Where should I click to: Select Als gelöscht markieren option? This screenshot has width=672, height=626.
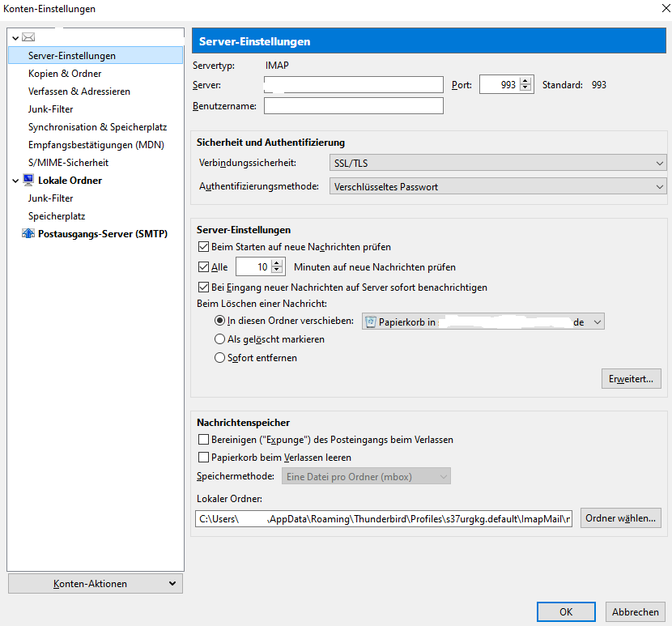click(x=220, y=339)
